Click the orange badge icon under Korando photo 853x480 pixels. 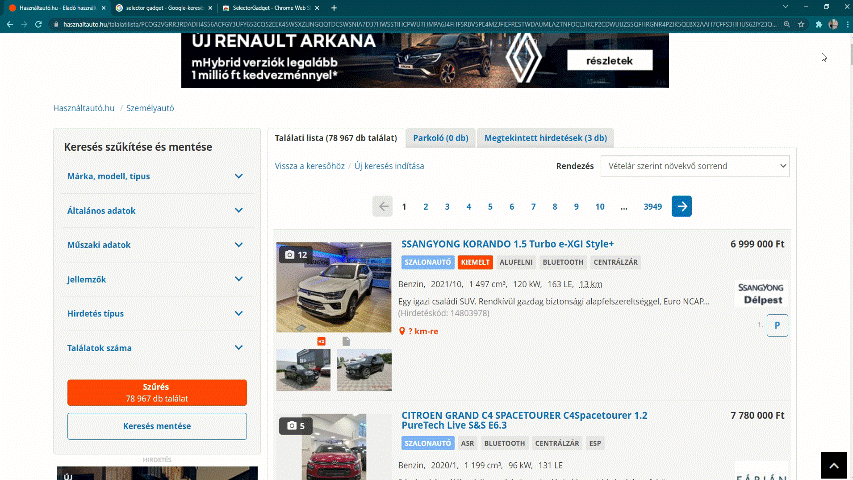coord(321,341)
